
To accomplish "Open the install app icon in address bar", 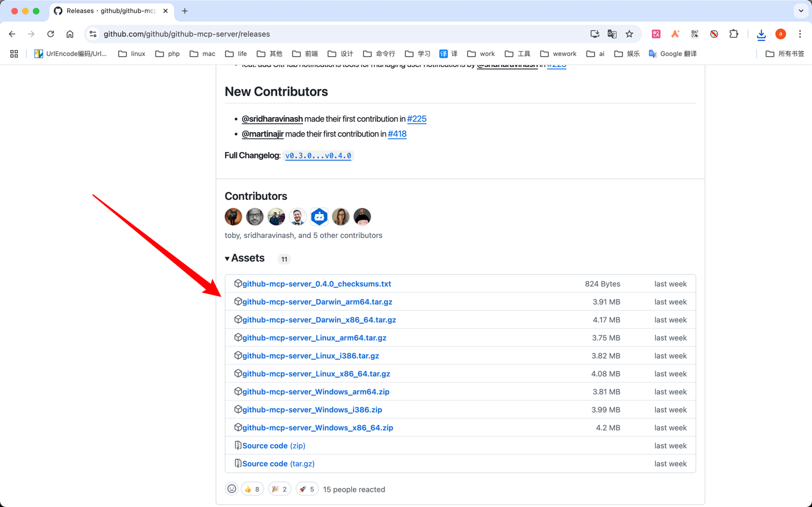I will click(595, 34).
